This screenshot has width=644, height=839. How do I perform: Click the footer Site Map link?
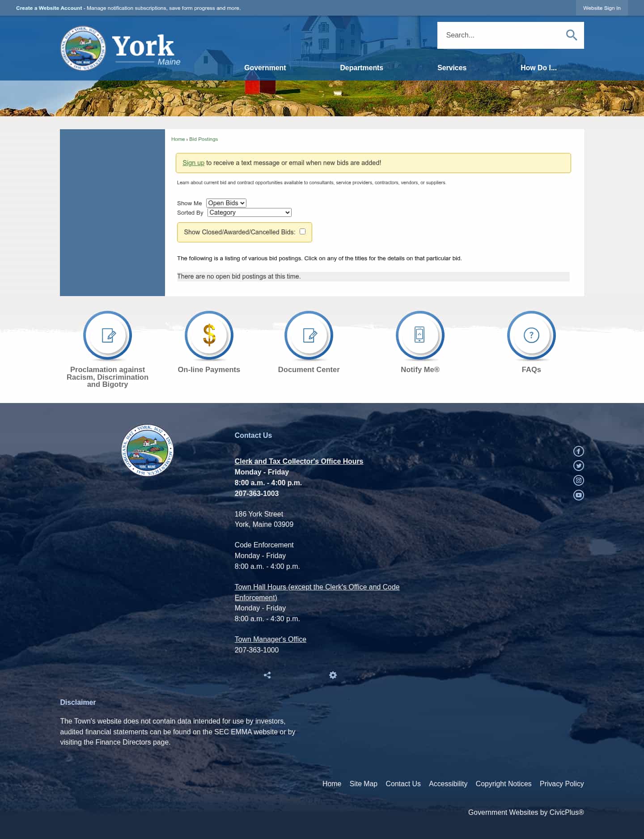point(364,784)
